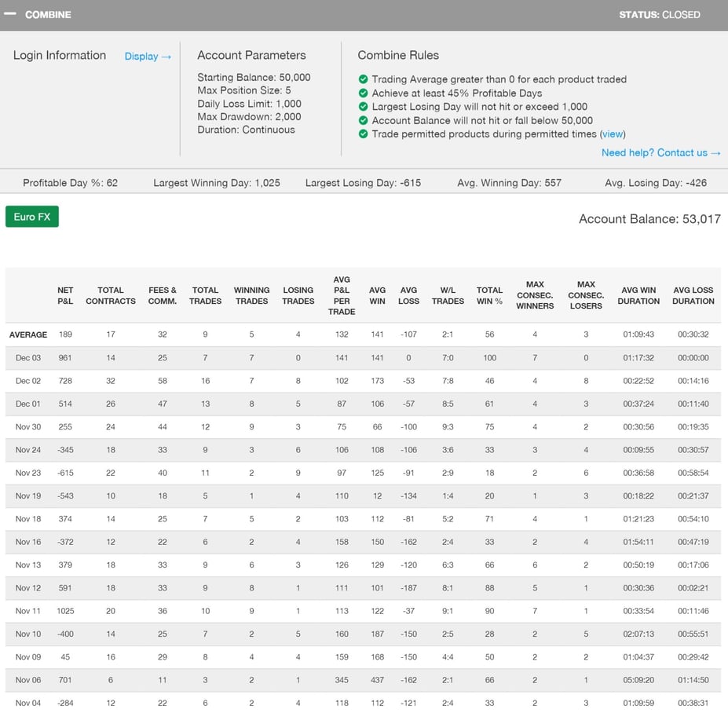Select the Dec 03 row in table

[x=28, y=358]
